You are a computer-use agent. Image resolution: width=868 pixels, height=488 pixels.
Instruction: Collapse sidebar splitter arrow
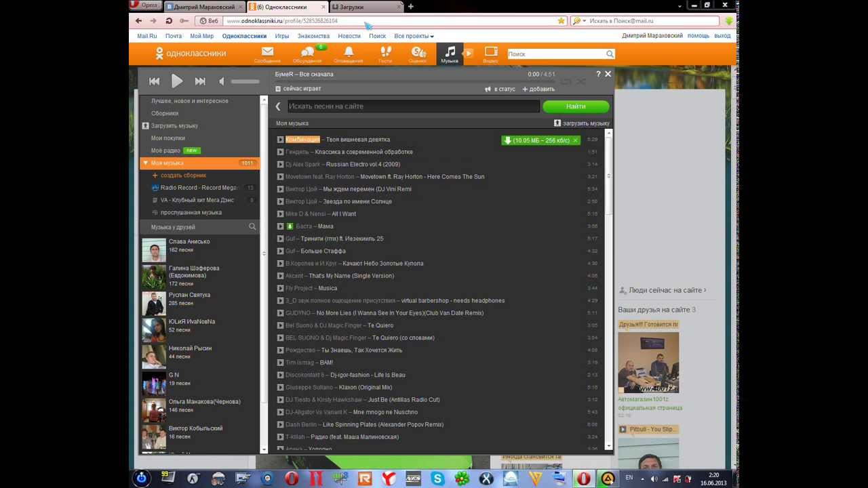[264, 253]
